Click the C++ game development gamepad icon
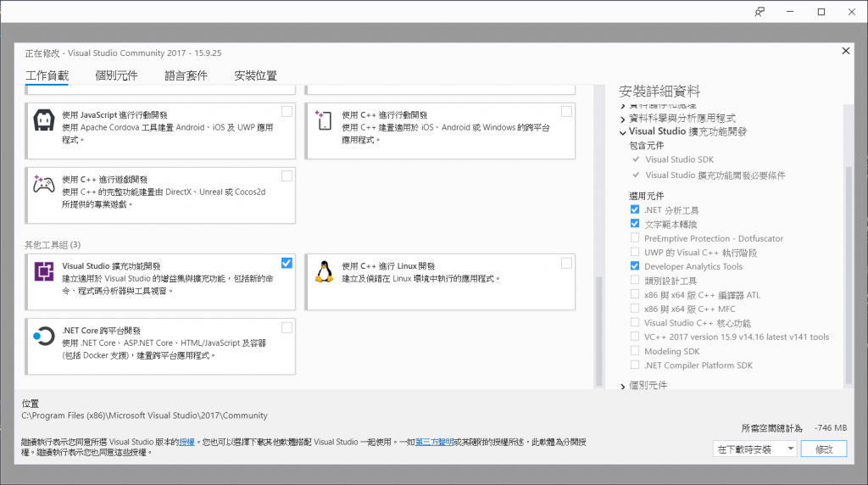The height and width of the screenshot is (485, 868). pos(44,184)
